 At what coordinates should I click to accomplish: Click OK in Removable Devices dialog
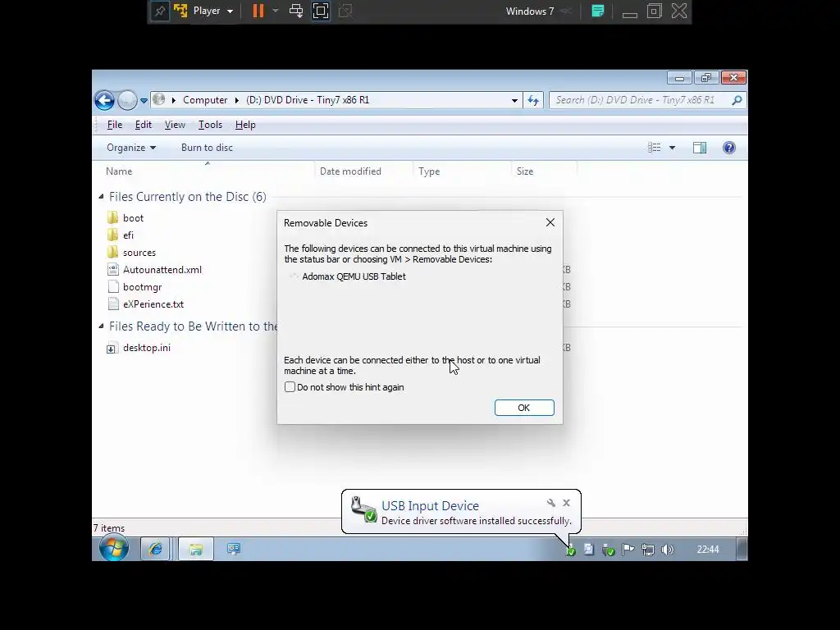click(x=524, y=408)
